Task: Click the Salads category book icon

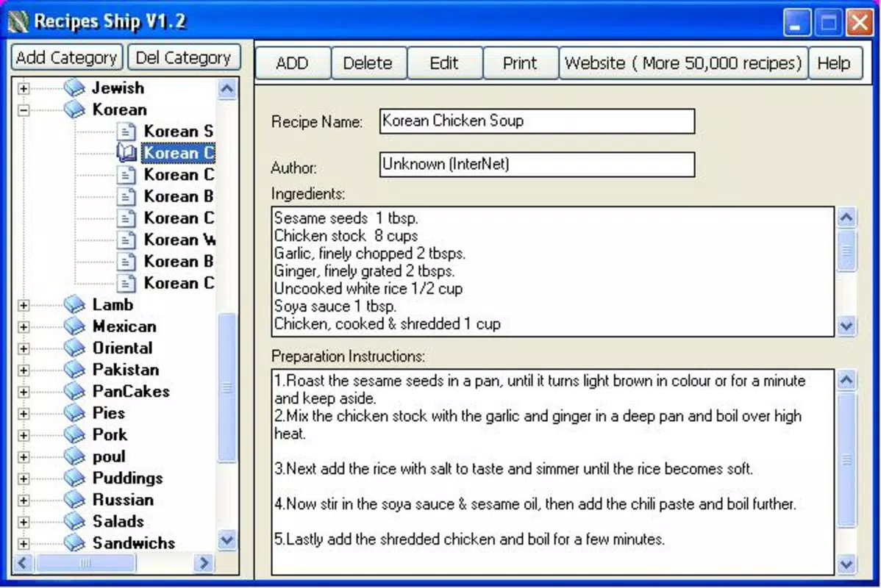Action: [74, 522]
